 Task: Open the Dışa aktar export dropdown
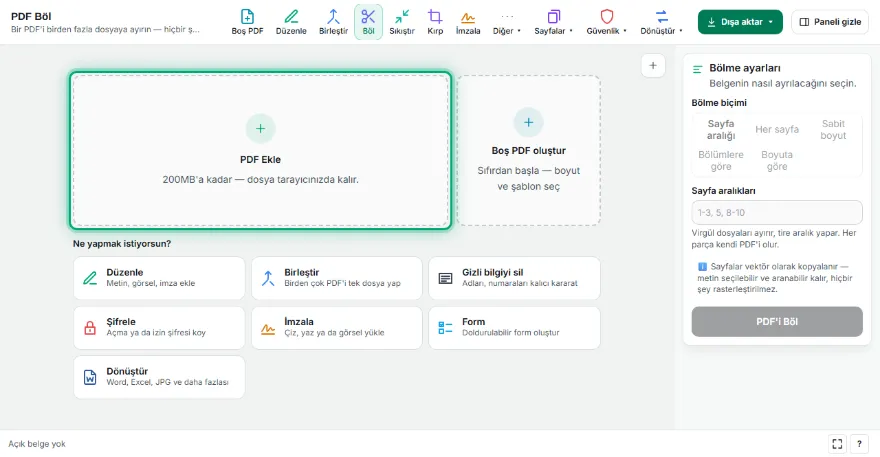tap(740, 22)
